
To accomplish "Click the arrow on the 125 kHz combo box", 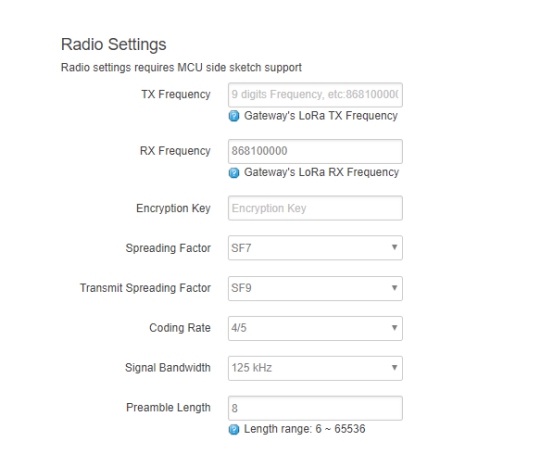I will 394,367.
